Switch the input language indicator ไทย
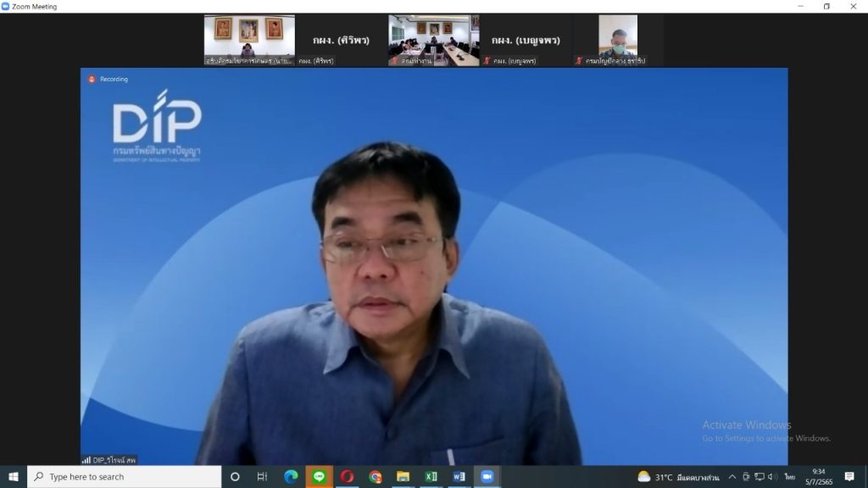This screenshot has height=488, width=868. pos(790,477)
